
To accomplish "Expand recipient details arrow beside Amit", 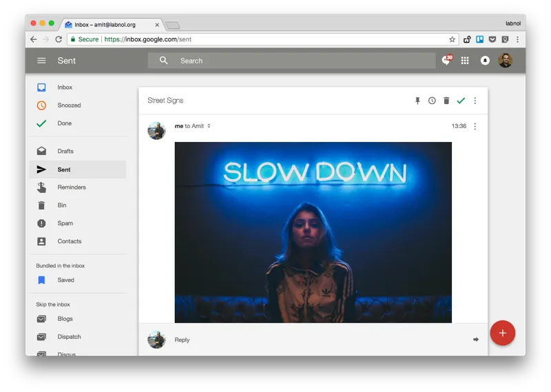I will tap(209, 126).
